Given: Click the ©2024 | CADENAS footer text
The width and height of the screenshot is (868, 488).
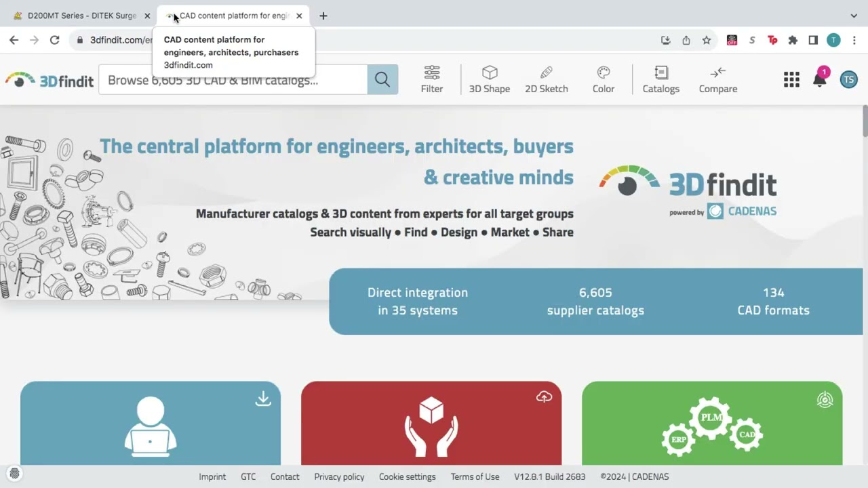Looking at the screenshot, I should [x=634, y=476].
